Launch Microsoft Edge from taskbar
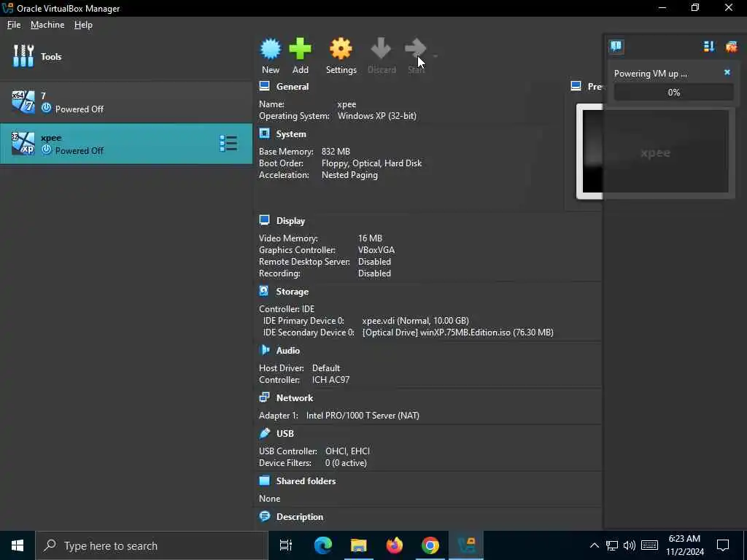The width and height of the screenshot is (747, 560). coord(322,545)
